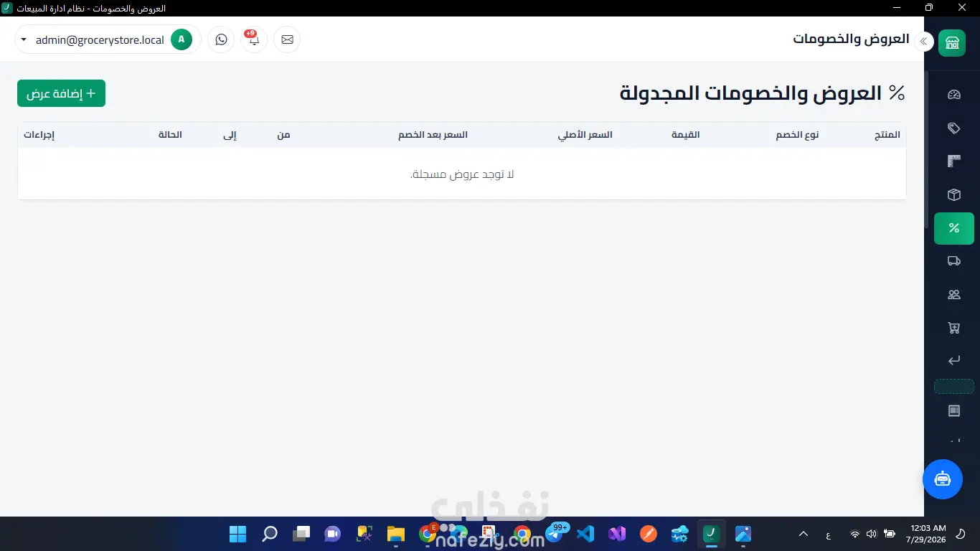Click the إلى column header
This screenshot has height=551, width=980.
pos(230,135)
